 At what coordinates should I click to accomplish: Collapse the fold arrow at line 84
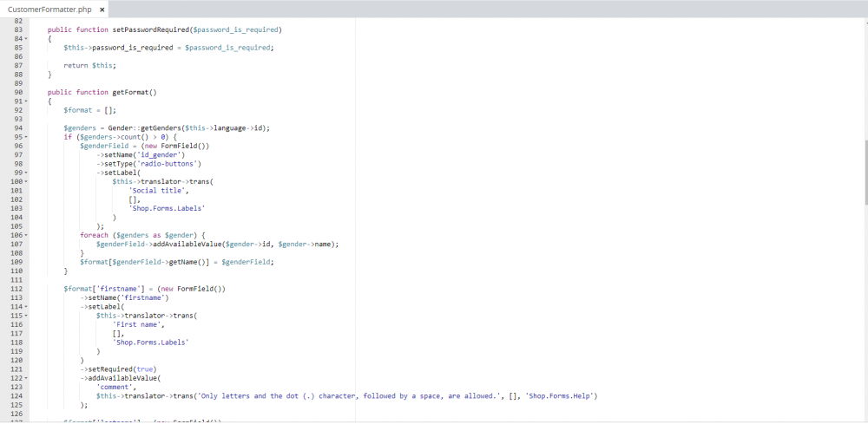pos(26,39)
